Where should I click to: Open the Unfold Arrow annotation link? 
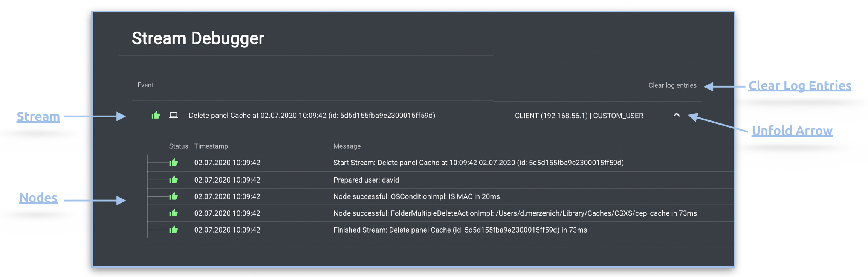792,131
